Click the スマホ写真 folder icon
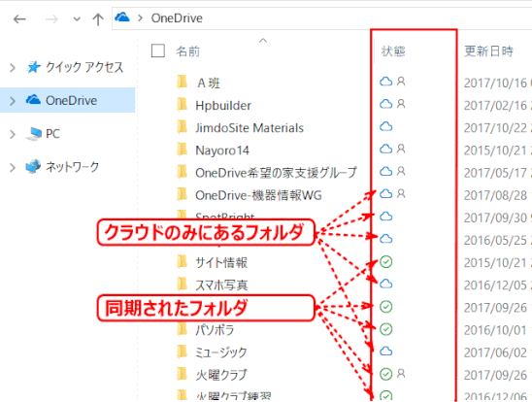Viewport: 532px width, 402px height. click(x=183, y=284)
